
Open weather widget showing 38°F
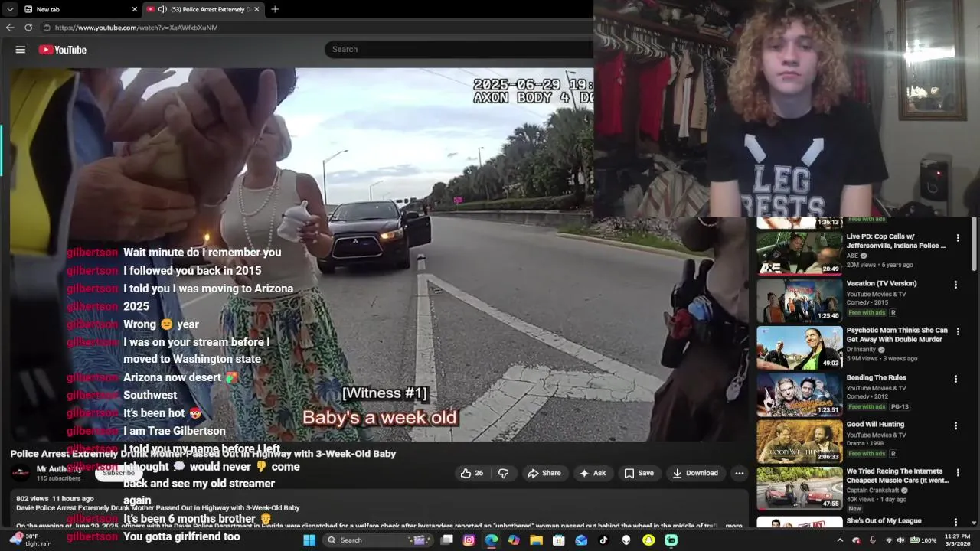(29, 540)
